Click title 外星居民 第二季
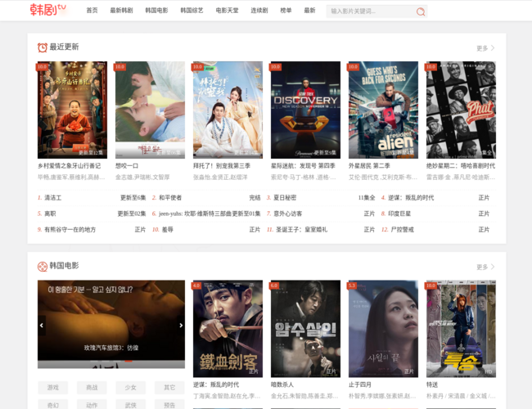The image size is (532, 409). tap(369, 166)
